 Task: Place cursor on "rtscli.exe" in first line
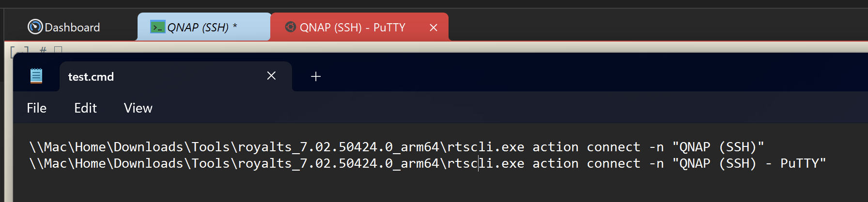[485, 147]
